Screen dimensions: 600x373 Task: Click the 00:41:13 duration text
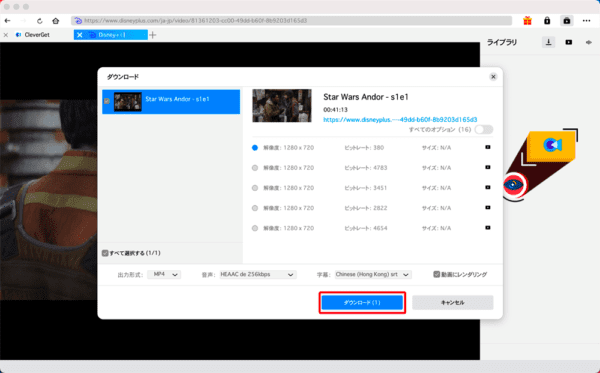[x=336, y=110]
